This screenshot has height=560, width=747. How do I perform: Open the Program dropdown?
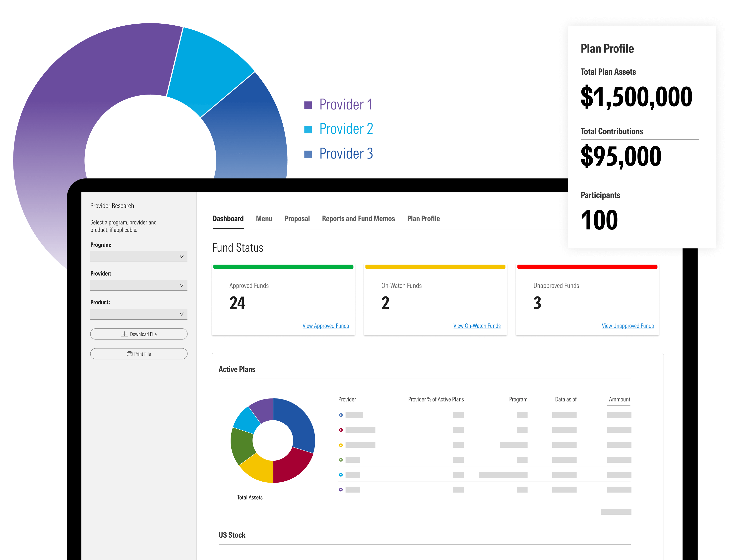pyautogui.click(x=139, y=257)
